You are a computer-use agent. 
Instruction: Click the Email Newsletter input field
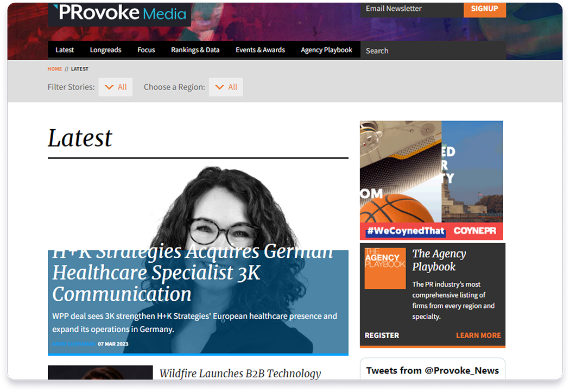(413, 9)
